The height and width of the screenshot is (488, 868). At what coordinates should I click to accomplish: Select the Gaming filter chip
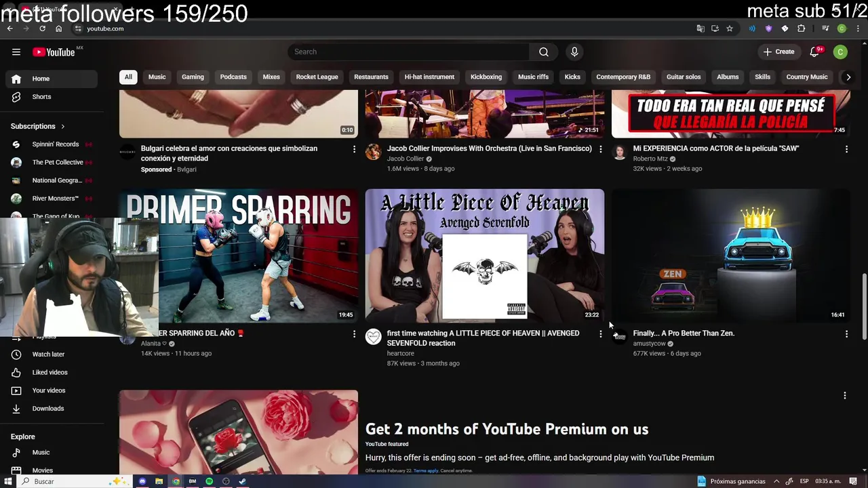[193, 77]
